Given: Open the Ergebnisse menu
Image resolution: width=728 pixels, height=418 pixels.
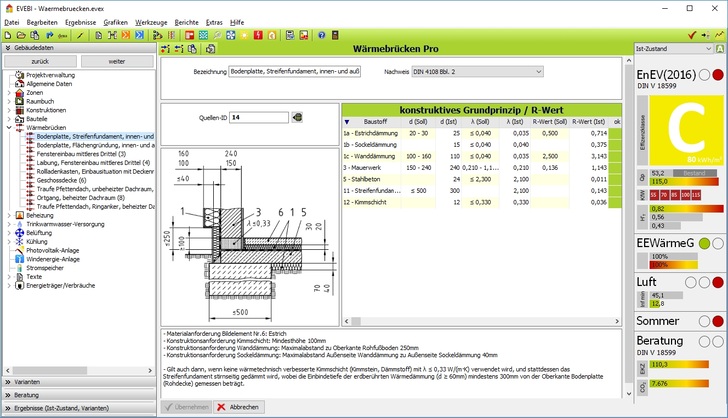Looking at the screenshot, I should [81, 21].
